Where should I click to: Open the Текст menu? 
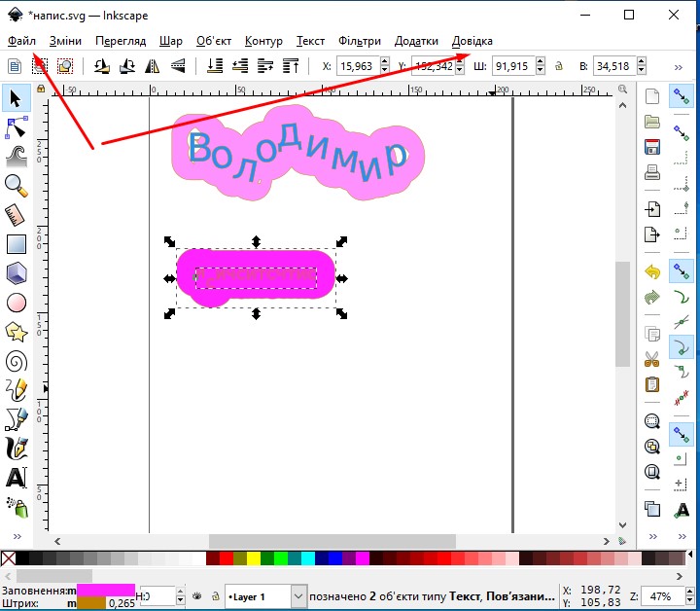click(x=310, y=41)
